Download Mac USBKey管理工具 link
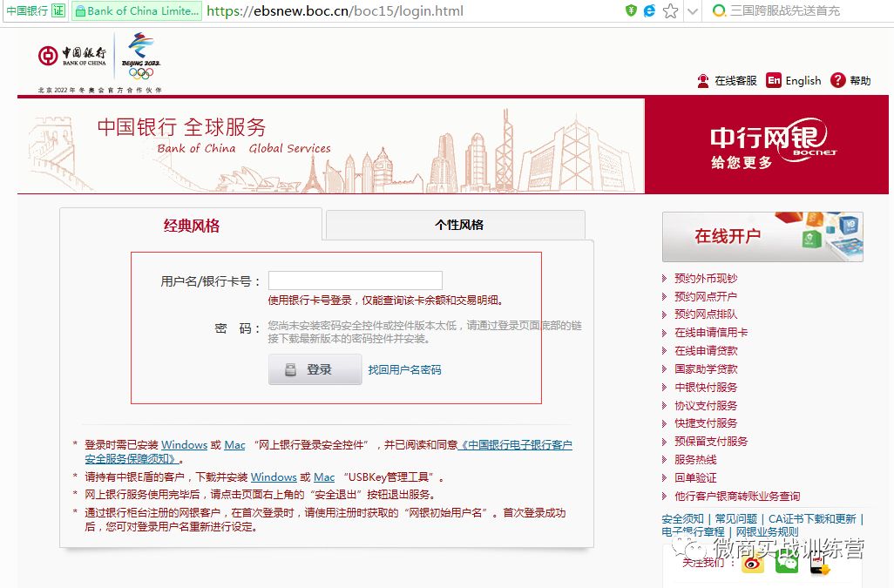 (324, 476)
